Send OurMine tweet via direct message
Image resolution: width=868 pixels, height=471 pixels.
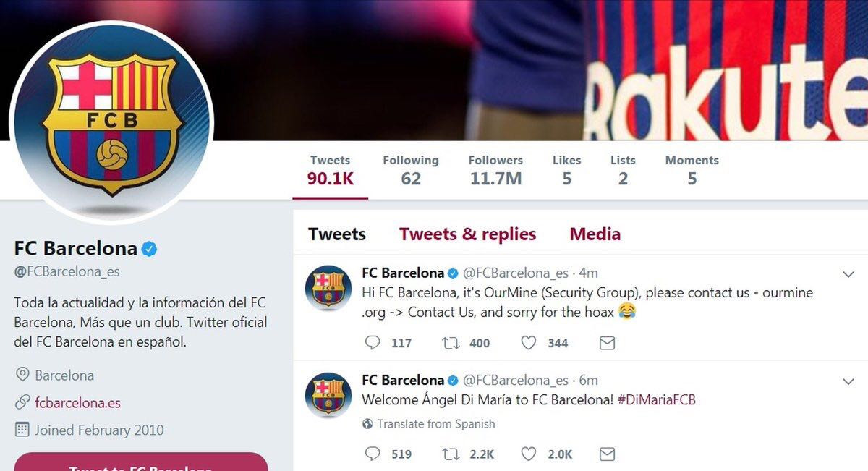(x=608, y=343)
